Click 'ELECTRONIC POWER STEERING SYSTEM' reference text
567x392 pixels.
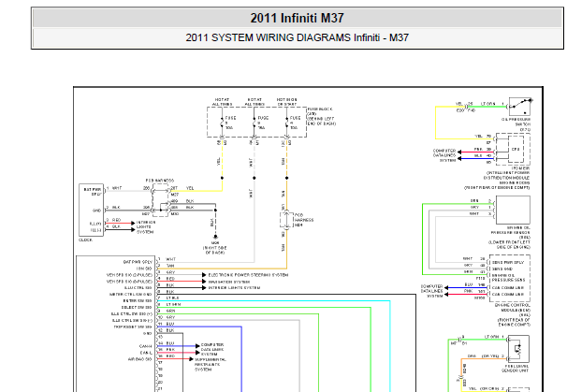248,275
